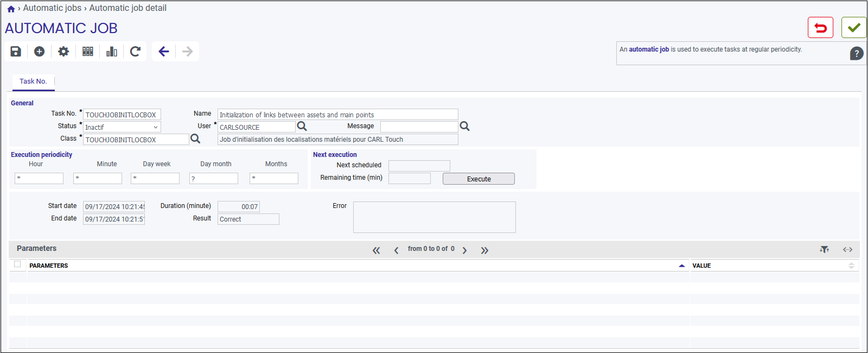Open the column grid view icon

88,51
